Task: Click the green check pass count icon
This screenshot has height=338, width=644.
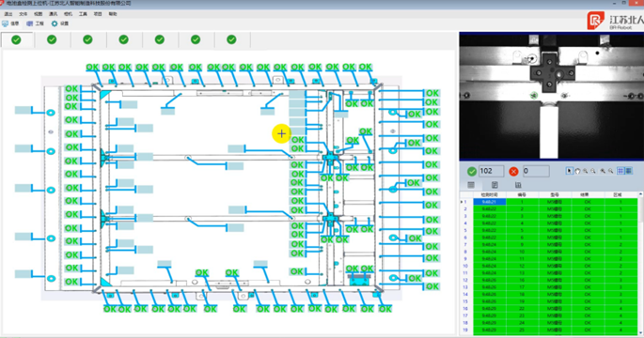Action: [x=472, y=171]
